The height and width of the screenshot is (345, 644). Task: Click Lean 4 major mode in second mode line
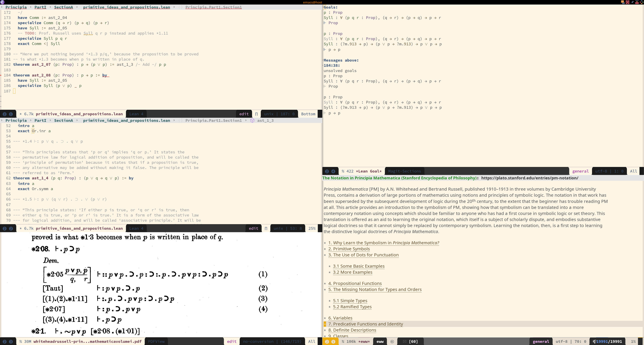(x=136, y=228)
